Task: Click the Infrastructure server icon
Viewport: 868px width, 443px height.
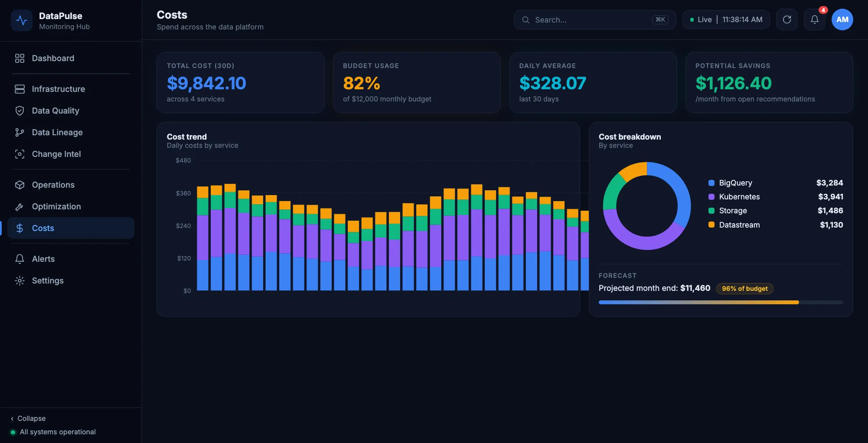Action: (20, 89)
